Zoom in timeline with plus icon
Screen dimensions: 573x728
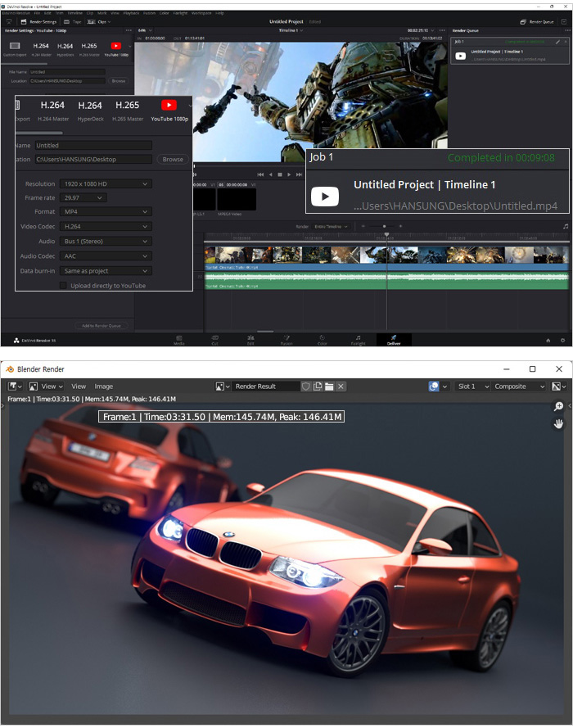click(x=400, y=226)
